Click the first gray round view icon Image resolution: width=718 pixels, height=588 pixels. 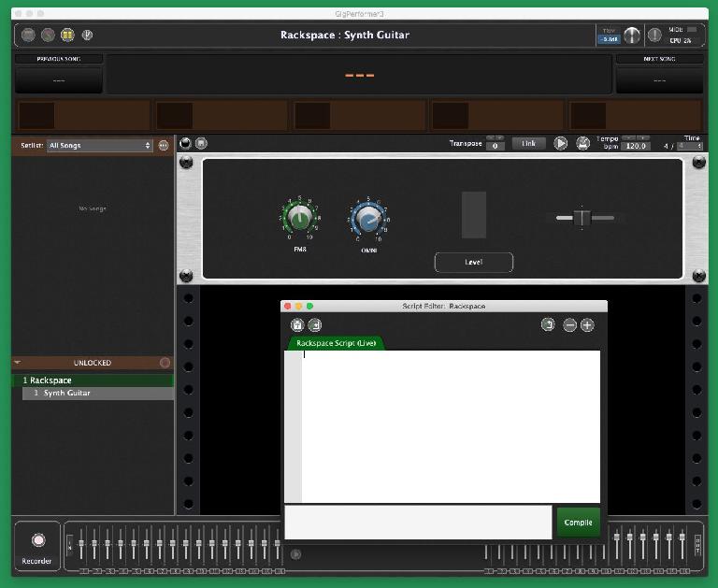click(28, 35)
